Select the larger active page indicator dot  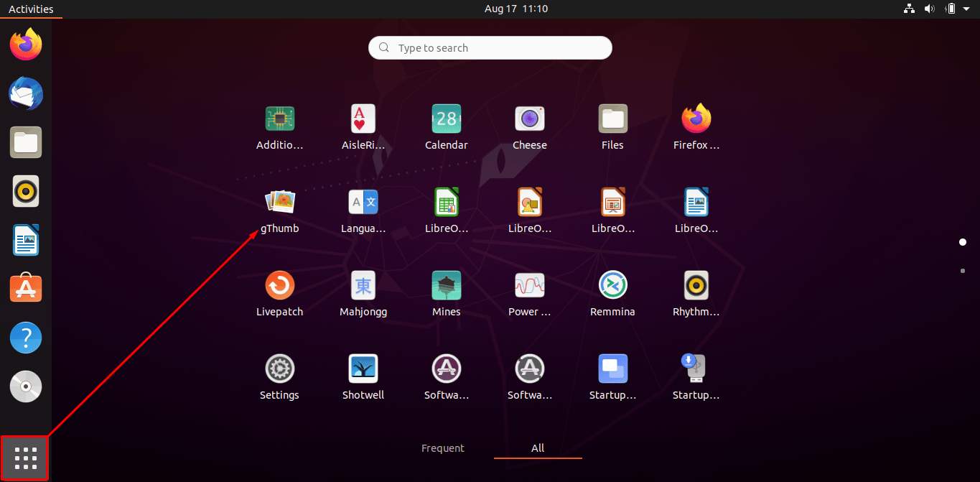click(963, 242)
